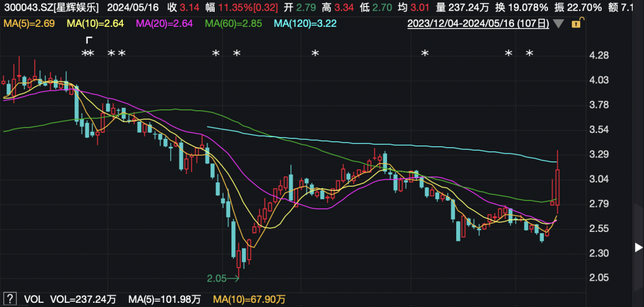This screenshot has height=307, width=644.
Task: Expand the side panel with right-edge arrow
Action: tap(638, 247)
